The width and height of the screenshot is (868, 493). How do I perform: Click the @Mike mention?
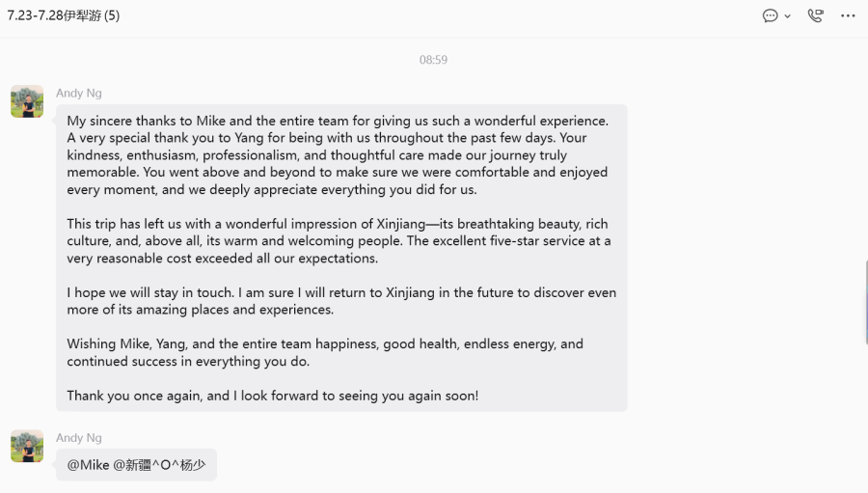(x=88, y=465)
